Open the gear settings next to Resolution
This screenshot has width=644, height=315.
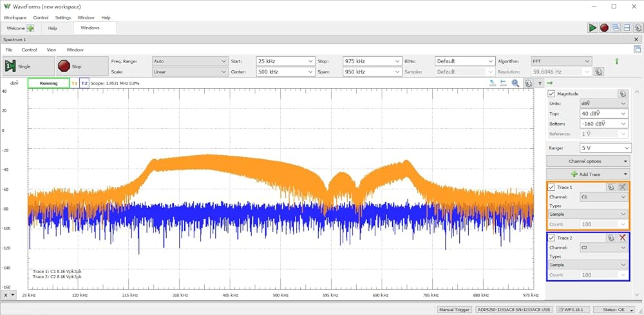[x=598, y=72]
